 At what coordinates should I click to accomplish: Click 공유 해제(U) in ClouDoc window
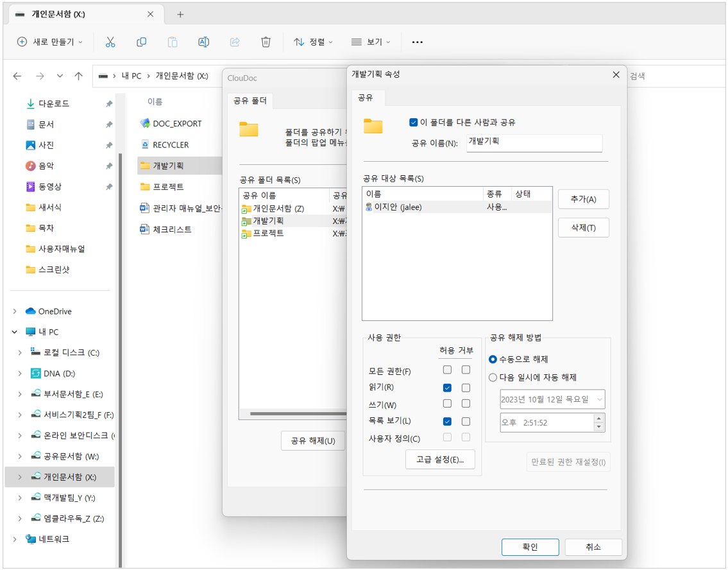(x=313, y=441)
